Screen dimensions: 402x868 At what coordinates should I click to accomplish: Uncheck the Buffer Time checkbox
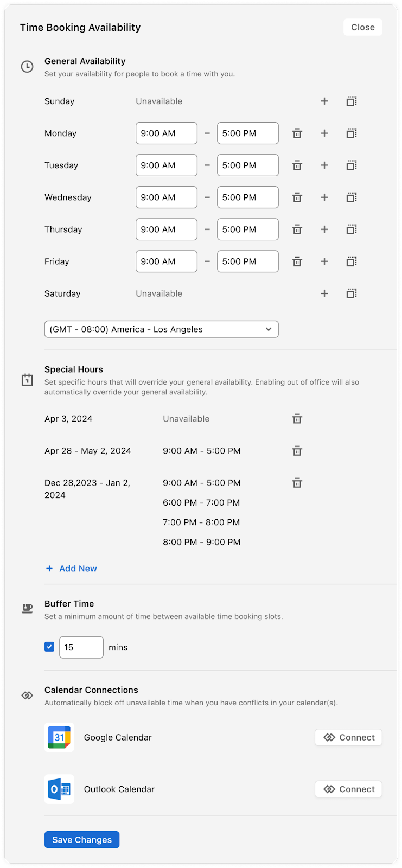tap(49, 647)
